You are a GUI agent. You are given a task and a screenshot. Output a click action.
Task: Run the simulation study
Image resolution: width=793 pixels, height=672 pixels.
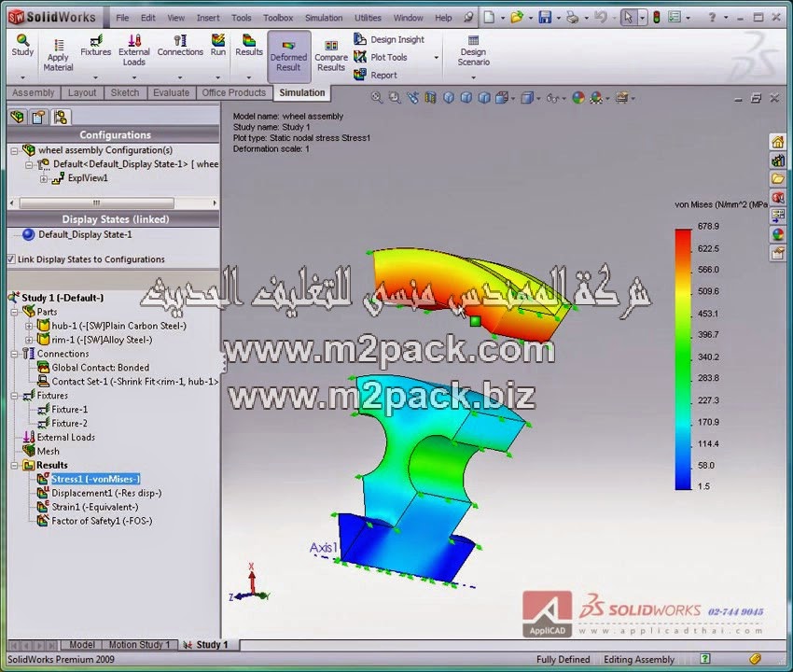pos(218,45)
